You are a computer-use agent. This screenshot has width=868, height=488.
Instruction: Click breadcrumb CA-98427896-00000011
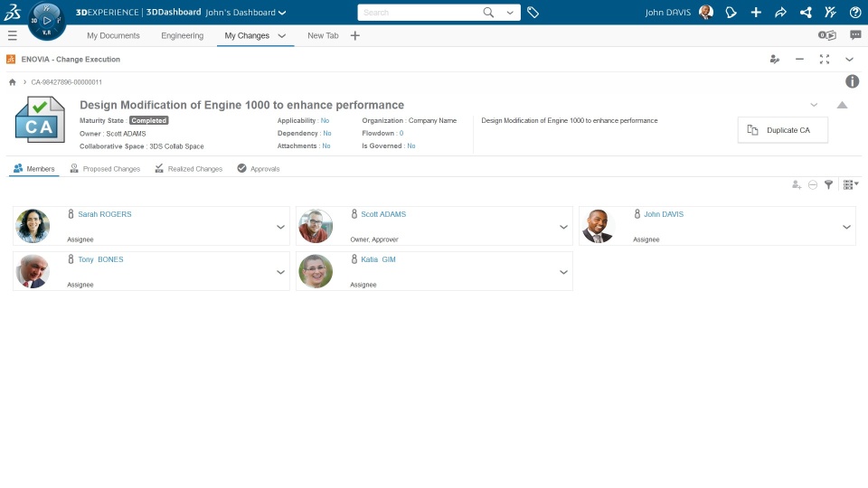click(x=66, y=82)
